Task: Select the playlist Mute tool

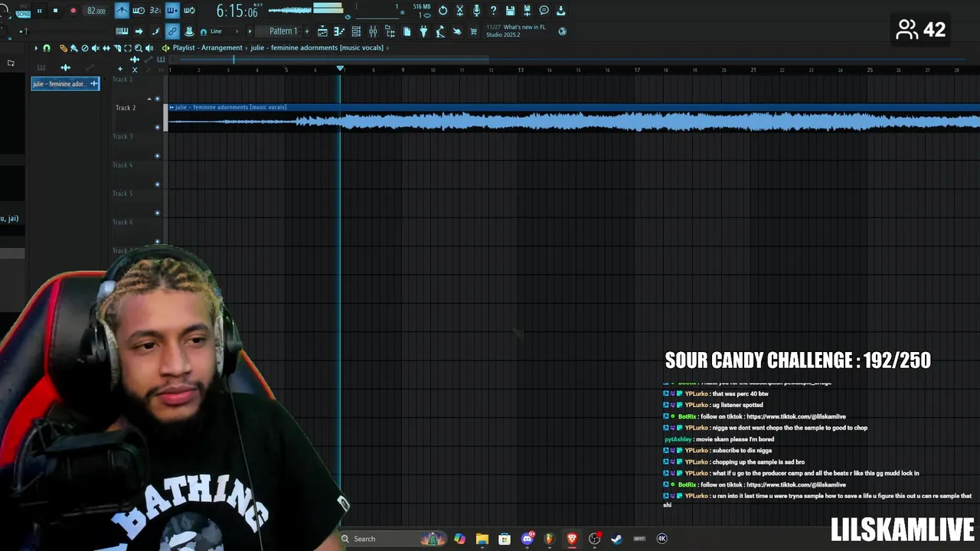Action: pos(96,48)
